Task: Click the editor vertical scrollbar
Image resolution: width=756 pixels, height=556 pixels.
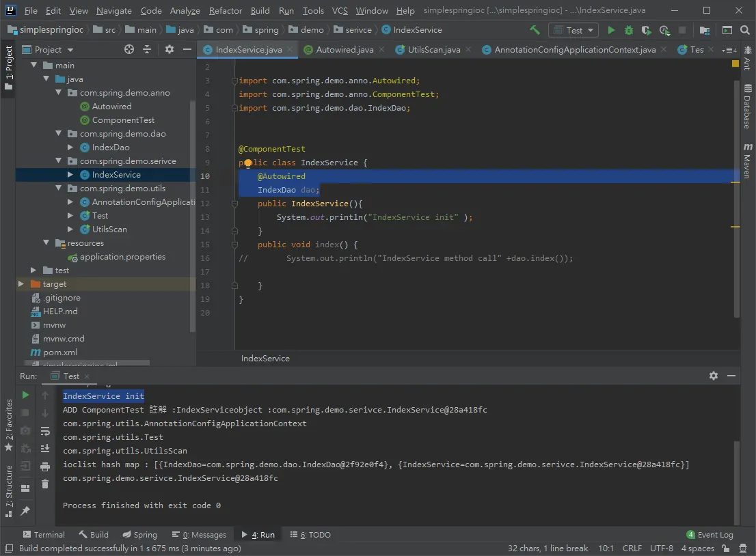Action: click(x=736, y=197)
